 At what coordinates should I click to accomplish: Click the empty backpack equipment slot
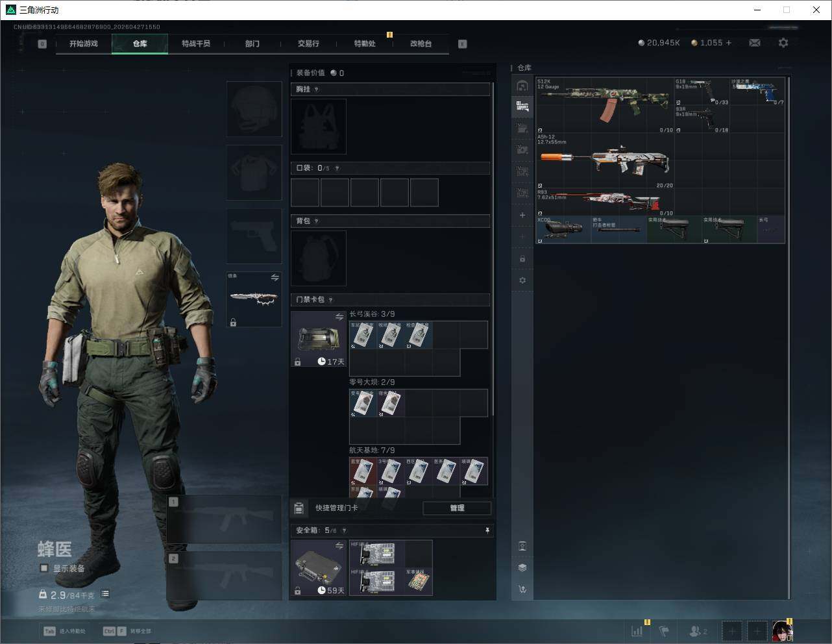319,258
